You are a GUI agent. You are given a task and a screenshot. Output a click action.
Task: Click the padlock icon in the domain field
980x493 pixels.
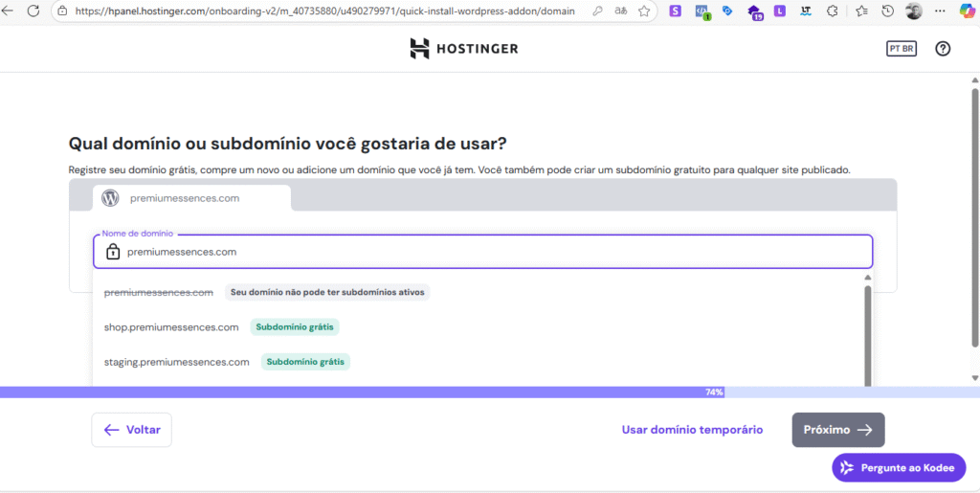pos(113,252)
